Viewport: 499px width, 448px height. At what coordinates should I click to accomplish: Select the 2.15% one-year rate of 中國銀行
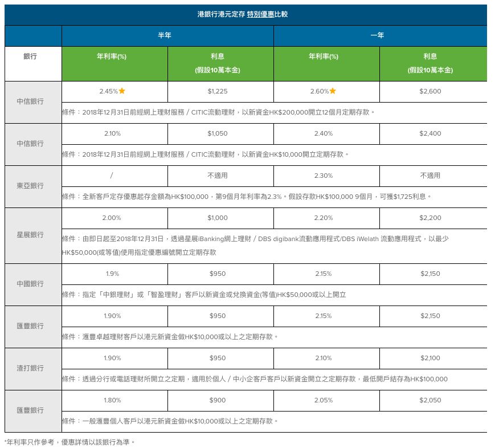click(x=326, y=274)
